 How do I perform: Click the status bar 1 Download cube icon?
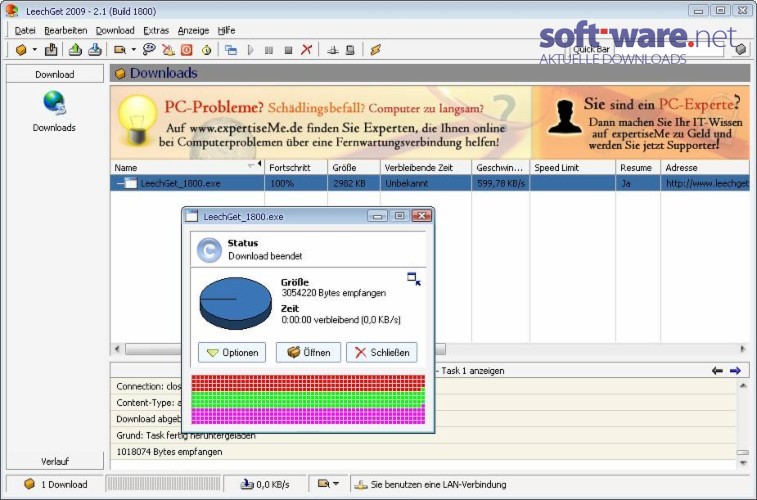pyautogui.click(x=29, y=484)
